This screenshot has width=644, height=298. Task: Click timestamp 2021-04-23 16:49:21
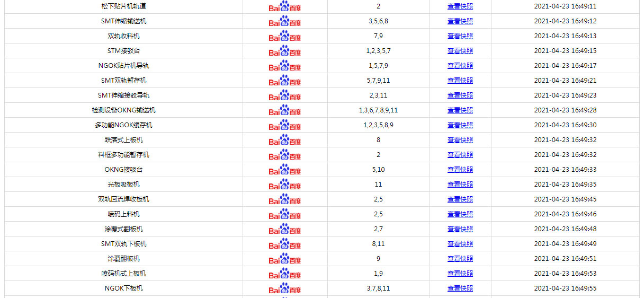565,81
